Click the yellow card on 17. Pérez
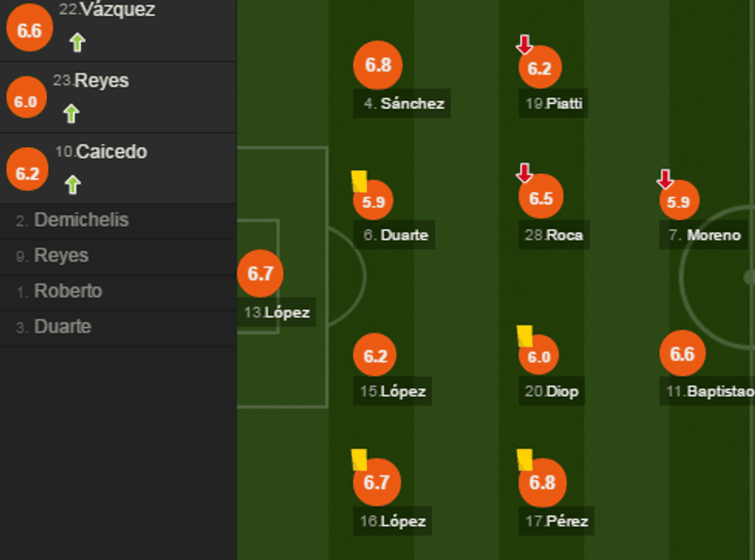Image resolution: width=755 pixels, height=560 pixels. (525, 459)
